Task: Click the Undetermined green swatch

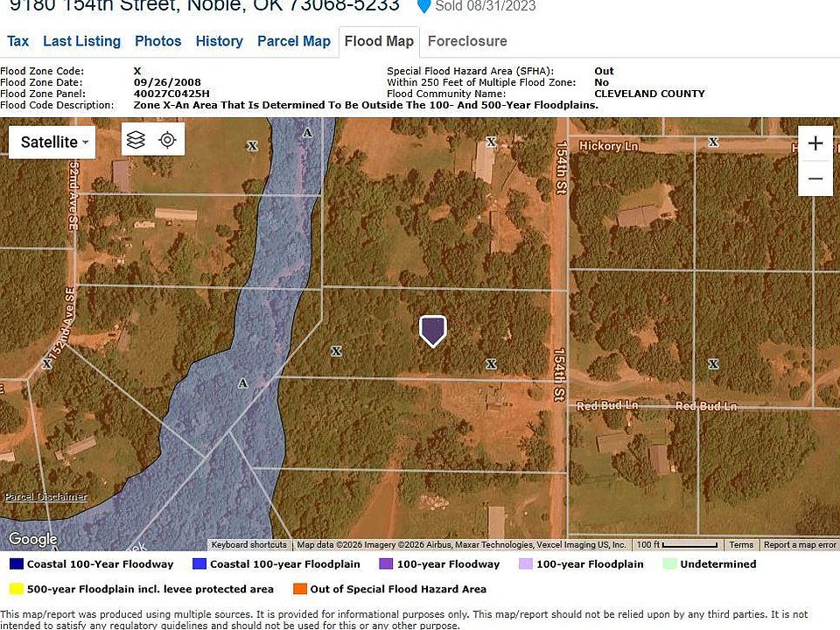Action: point(669,564)
